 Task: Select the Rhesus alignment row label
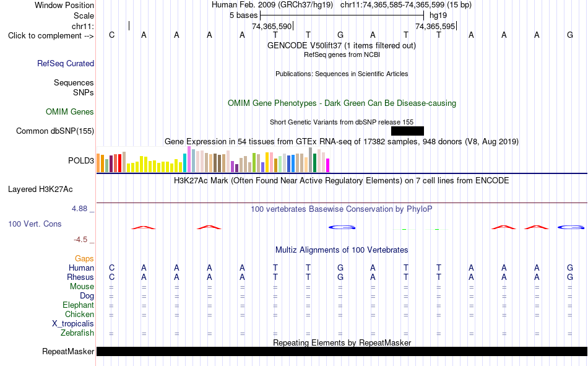click(80, 277)
